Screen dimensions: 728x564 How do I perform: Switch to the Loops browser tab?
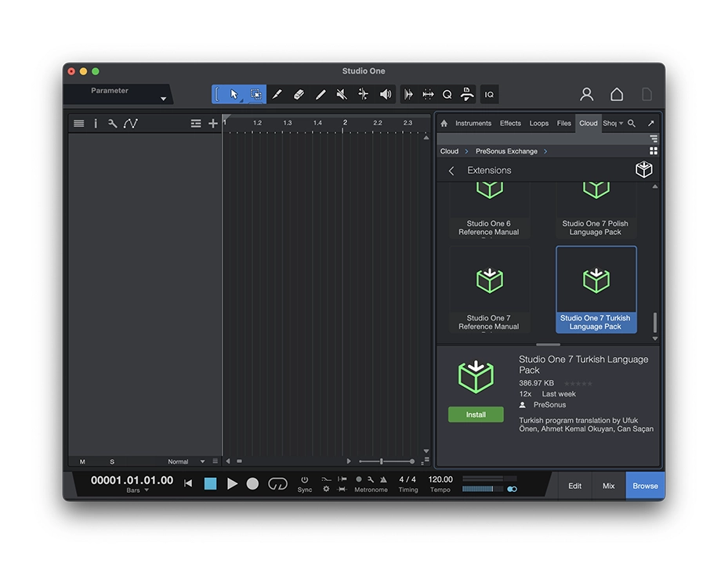[x=539, y=123]
